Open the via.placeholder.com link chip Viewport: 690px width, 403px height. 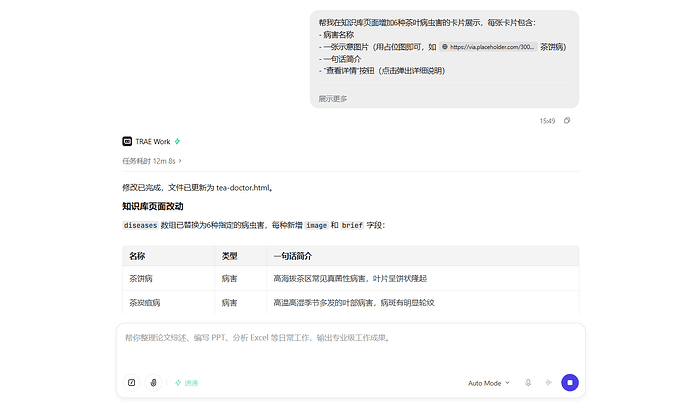tap(488, 47)
